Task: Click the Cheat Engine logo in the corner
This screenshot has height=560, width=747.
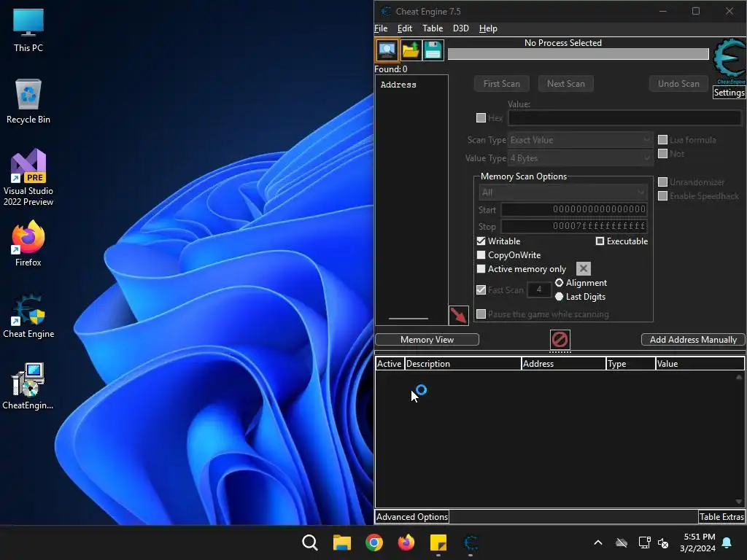Action: (729, 61)
